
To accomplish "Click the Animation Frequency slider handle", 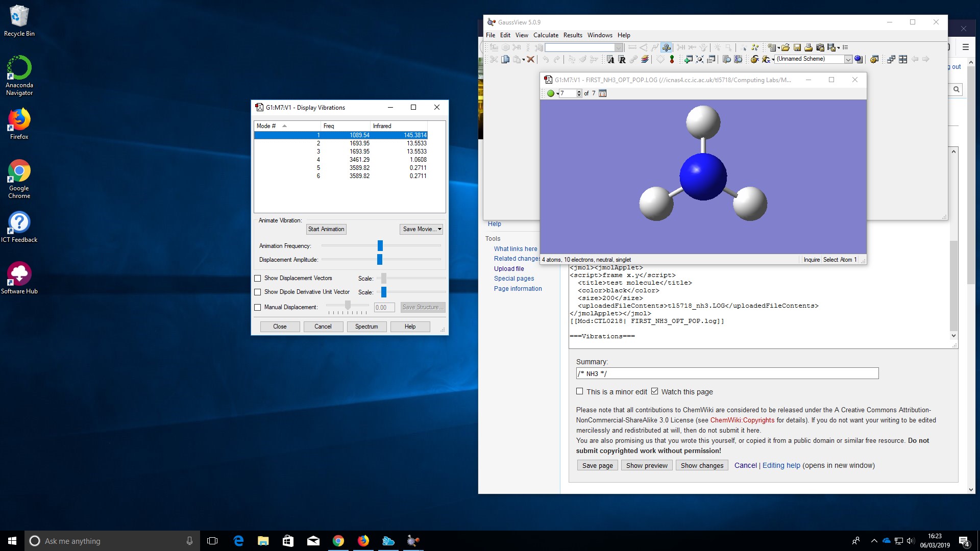I will point(380,246).
